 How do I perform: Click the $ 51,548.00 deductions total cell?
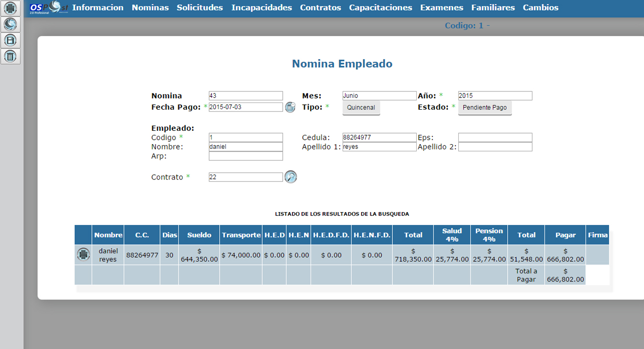pos(526,255)
